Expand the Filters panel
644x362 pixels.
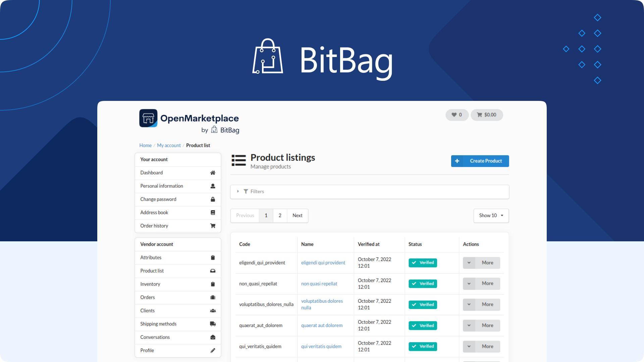click(x=257, y=191)
